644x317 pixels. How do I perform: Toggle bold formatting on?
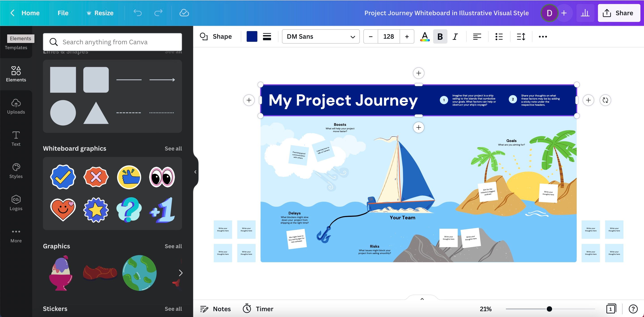pos(440,36)
